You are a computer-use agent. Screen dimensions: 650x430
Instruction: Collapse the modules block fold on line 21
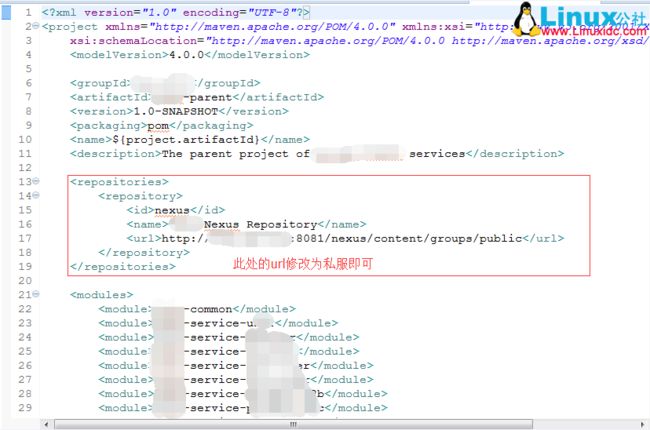point(36,294)
